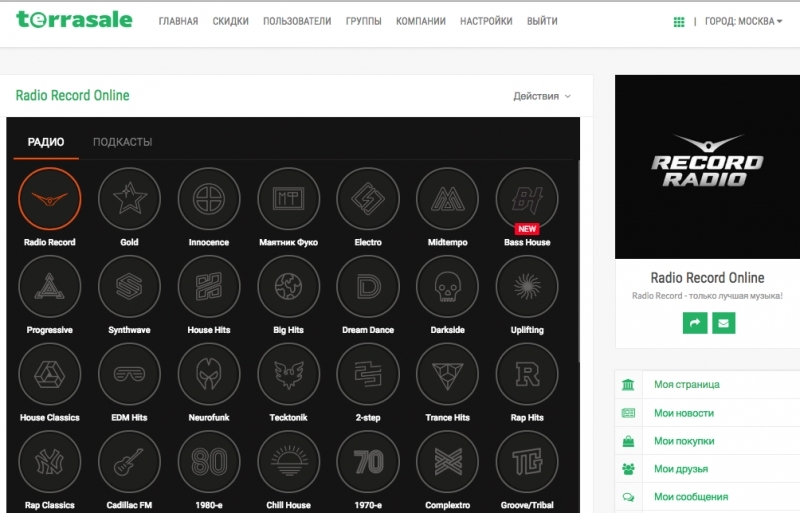The height and width of the screenshot is (513, 800).
Task: Switch to the Подкасты tab
Action: tap(122, 142)
